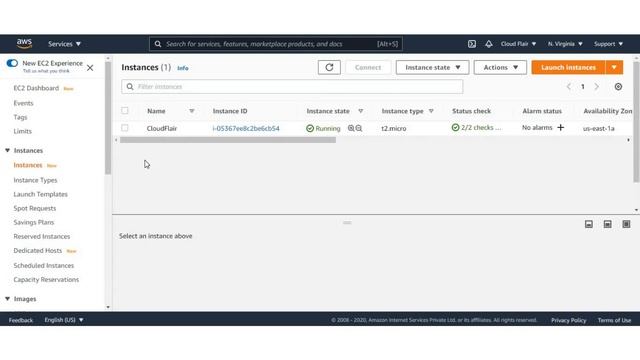Open Scheduled Instances in sidebar

tap(44, 265)
